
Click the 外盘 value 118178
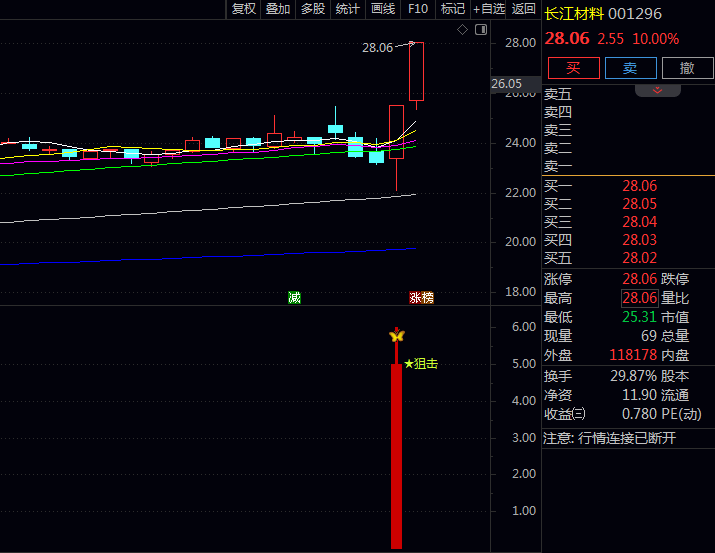pos(633,355)
